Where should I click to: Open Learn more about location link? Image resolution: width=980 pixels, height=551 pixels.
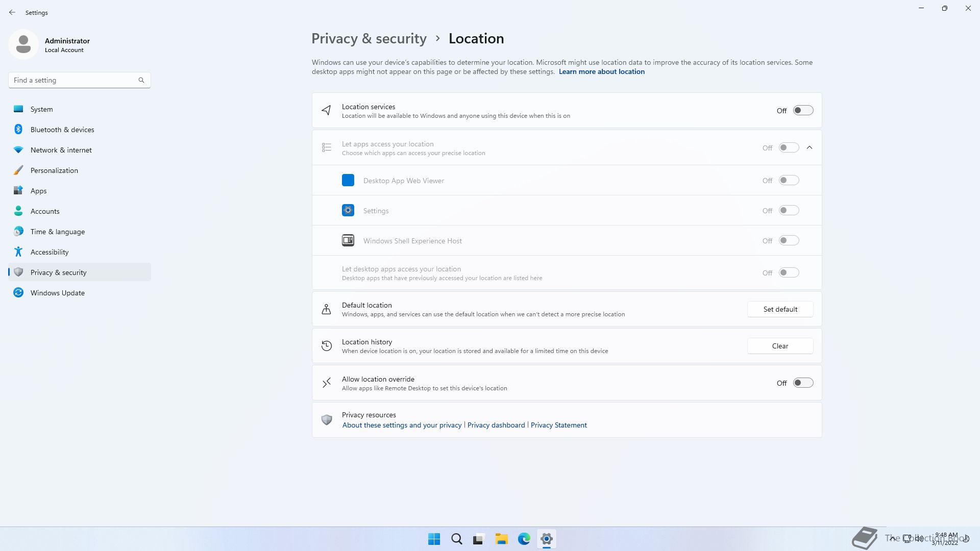(601, 71)
